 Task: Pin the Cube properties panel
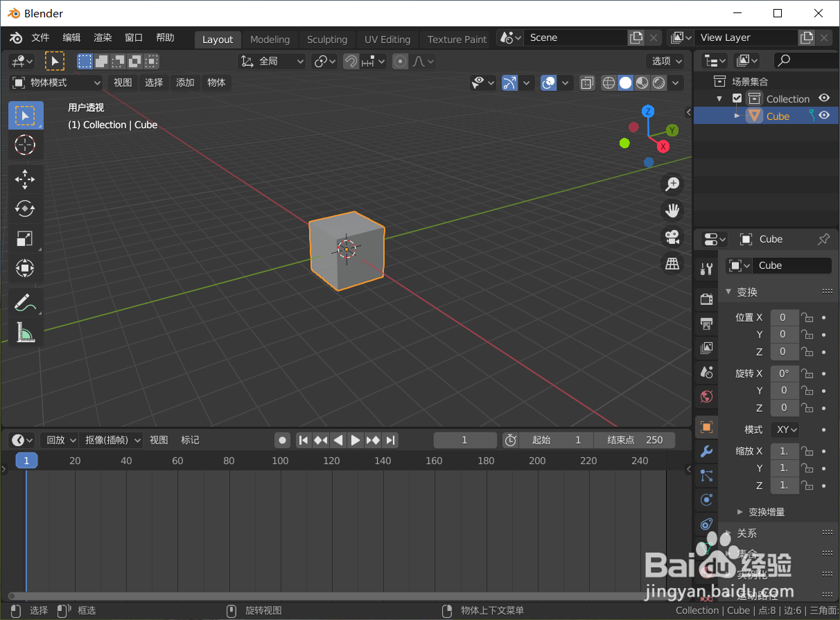[x=823, y=239]
